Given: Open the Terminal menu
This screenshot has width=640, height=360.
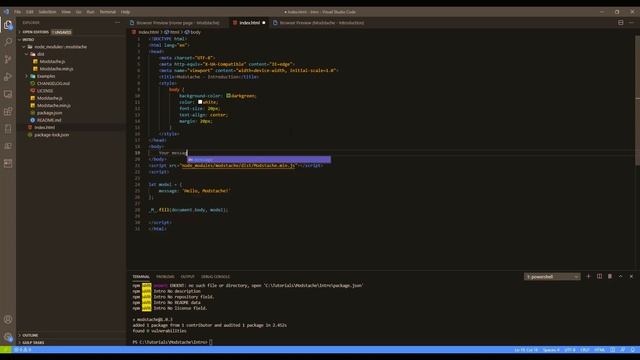Looking at the screenshot, I should 108,12.
